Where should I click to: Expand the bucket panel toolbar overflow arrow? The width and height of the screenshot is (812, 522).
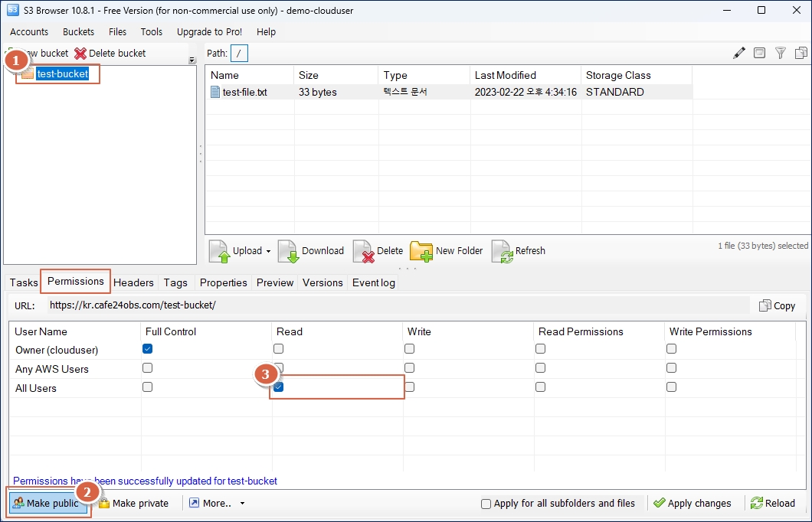[x=192, y=60]
